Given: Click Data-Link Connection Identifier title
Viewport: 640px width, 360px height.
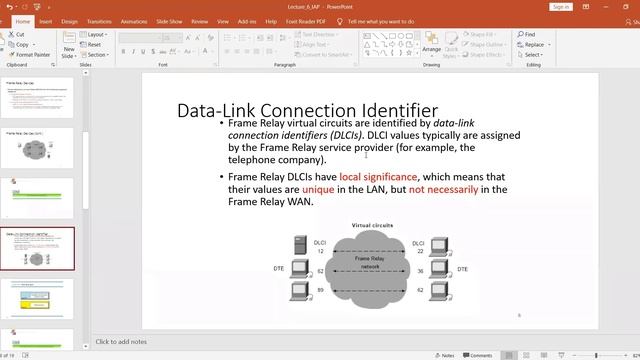Looking at the screenshot, I should coord(307,111).
